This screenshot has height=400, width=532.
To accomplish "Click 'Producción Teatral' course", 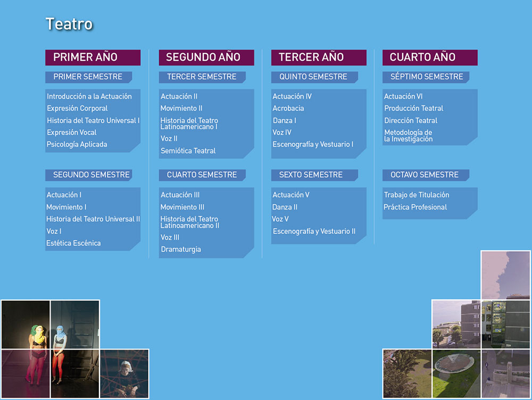I will [413, 109].
